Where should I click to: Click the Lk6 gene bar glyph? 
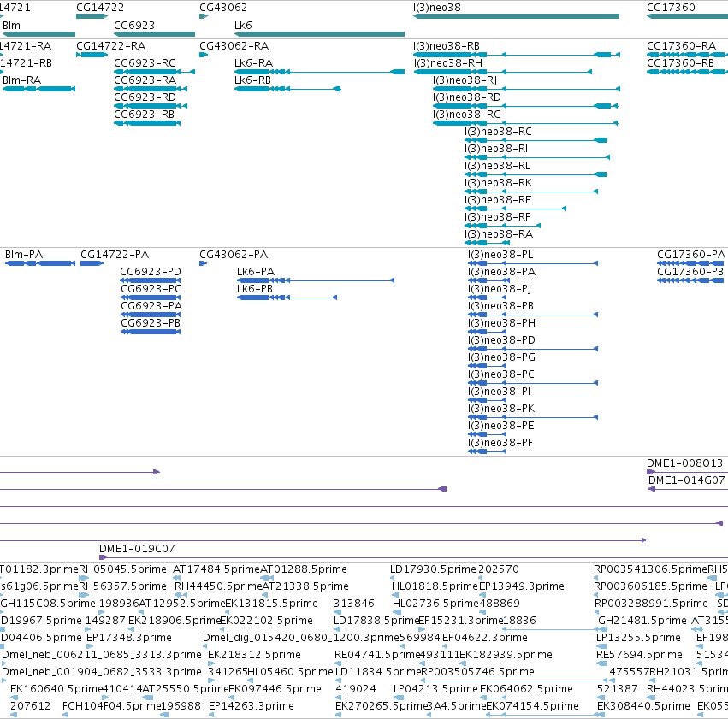[x=319, y=34]
